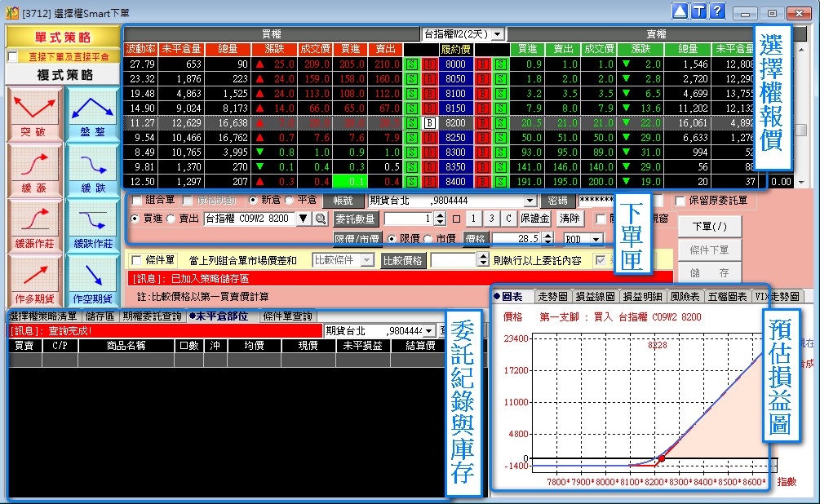Switch to the 風險表 tab
This screenshot has height=504, width=820.
[685, 296]
